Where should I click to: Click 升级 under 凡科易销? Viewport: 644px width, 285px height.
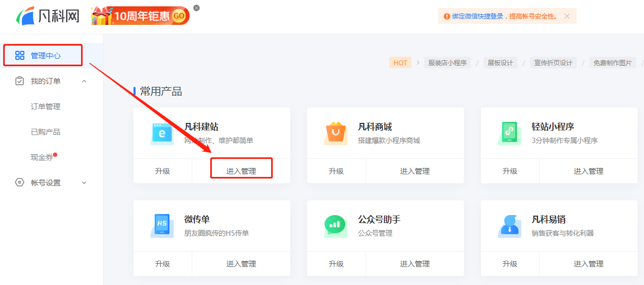510,264
